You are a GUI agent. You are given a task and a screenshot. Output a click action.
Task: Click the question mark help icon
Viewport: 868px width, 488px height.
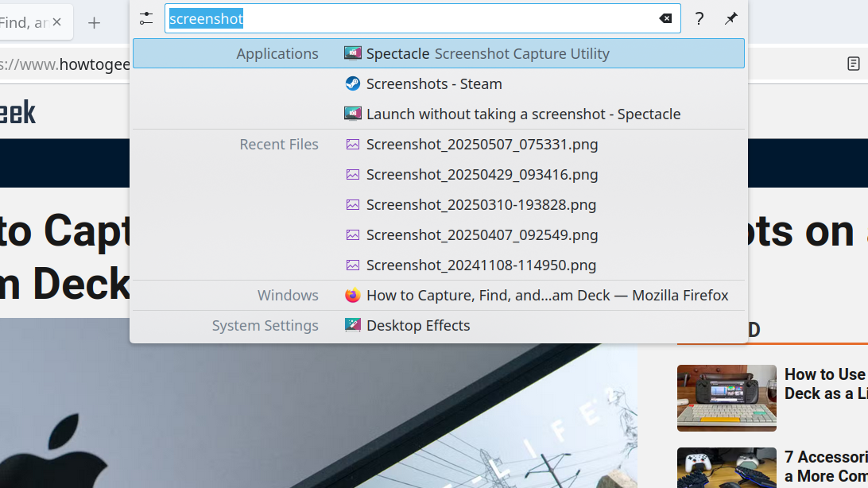699,18
